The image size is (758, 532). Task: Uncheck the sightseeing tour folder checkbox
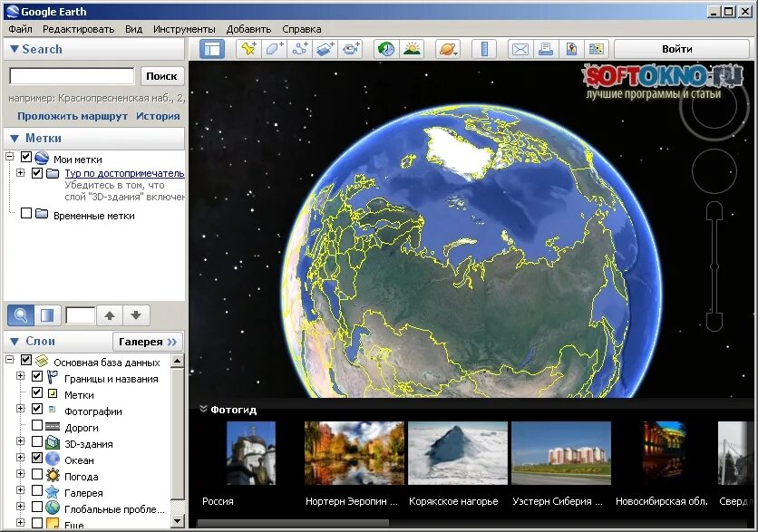pos(37,172)
